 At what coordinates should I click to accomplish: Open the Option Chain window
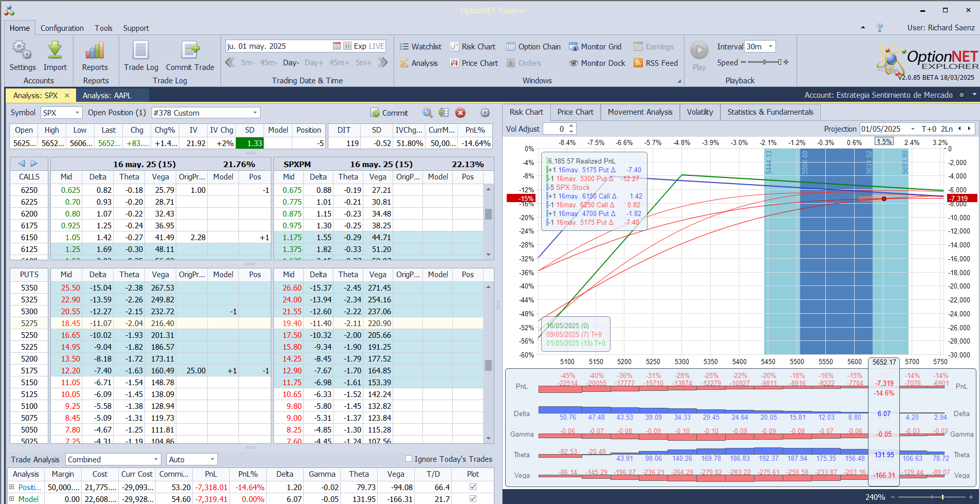point(533,46)
